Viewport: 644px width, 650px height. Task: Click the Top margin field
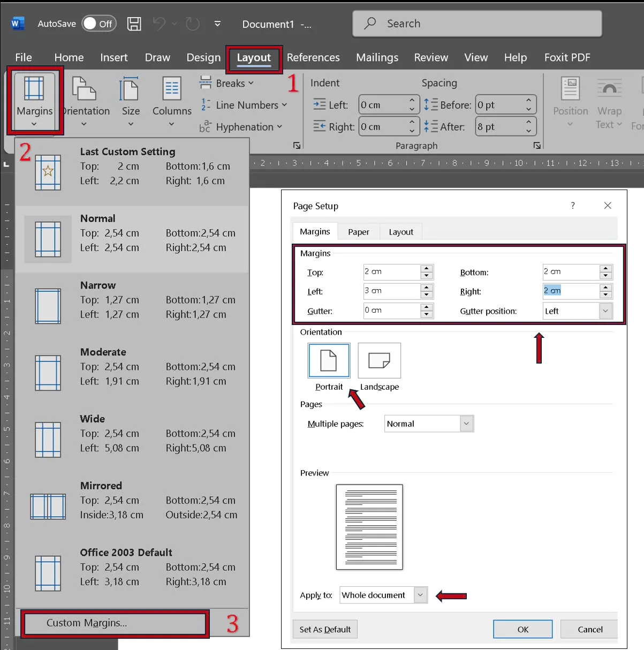(392, 272)
